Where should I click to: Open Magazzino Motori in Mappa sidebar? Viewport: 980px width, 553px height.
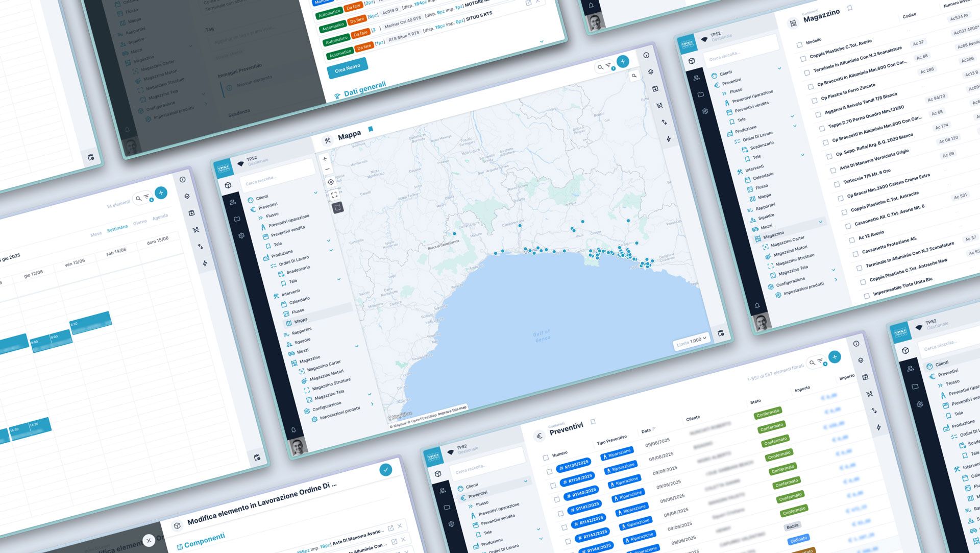pos(326,375)
